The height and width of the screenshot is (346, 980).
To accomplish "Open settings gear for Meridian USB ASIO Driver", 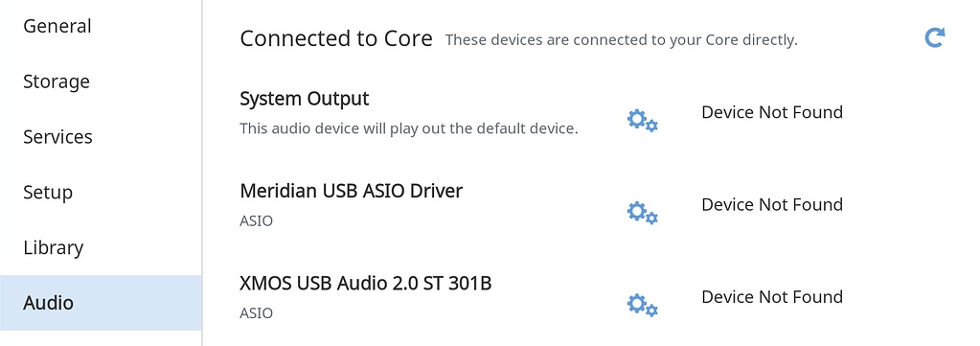I will (643, 213).
